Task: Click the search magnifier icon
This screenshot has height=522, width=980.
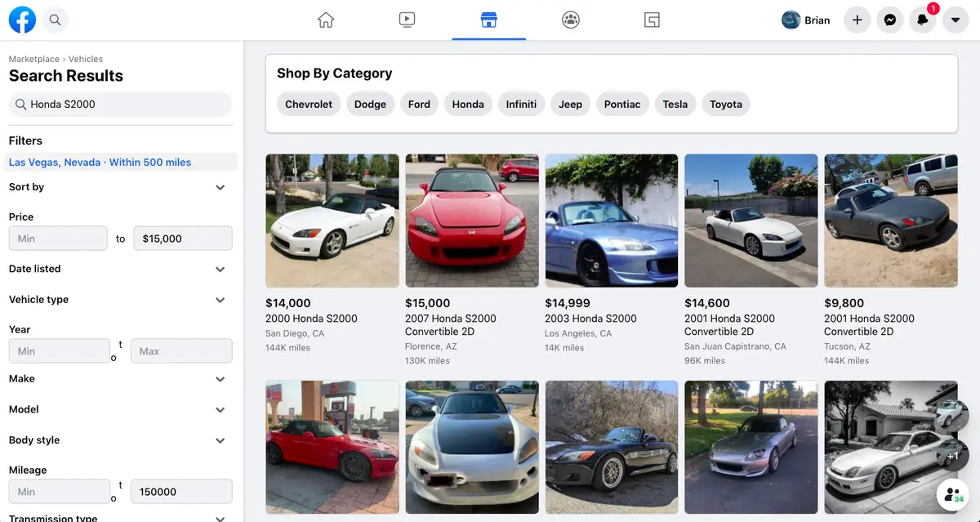Action: pos(55,19)
